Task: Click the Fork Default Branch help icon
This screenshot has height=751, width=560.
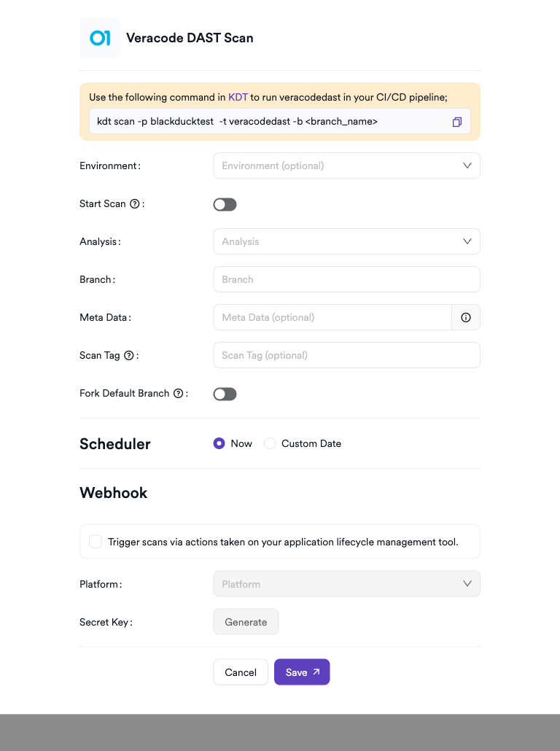Action: [x=178, y=394]
